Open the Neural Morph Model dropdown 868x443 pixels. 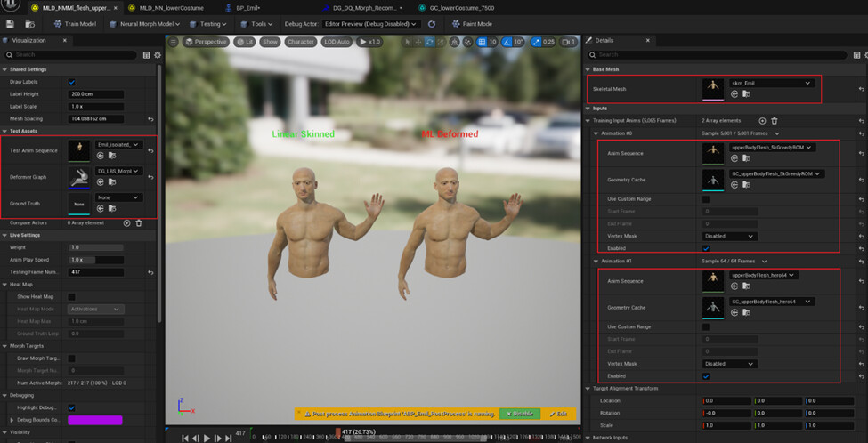[144, 24]
